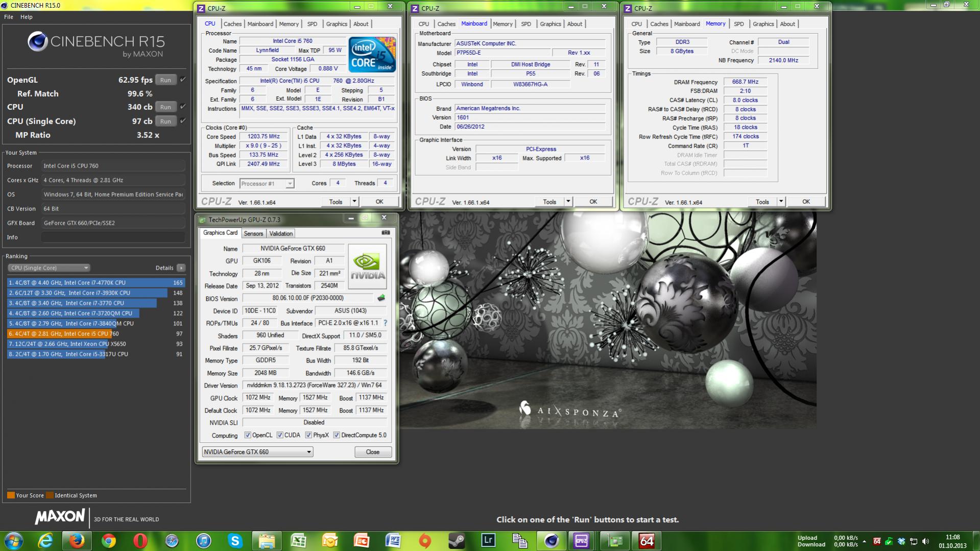Toggle the CUDA checkbox in GPU-Z
980x551 pixels.
(x=280, y=435)
